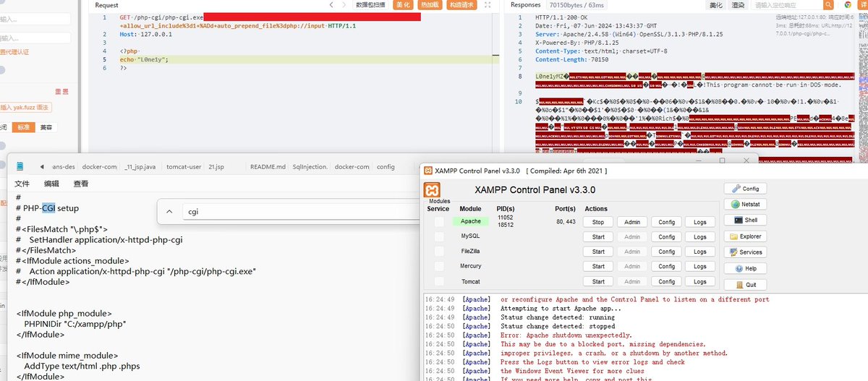
Task: Open the 编辑 menu in text editor
Action: point(51,184)
